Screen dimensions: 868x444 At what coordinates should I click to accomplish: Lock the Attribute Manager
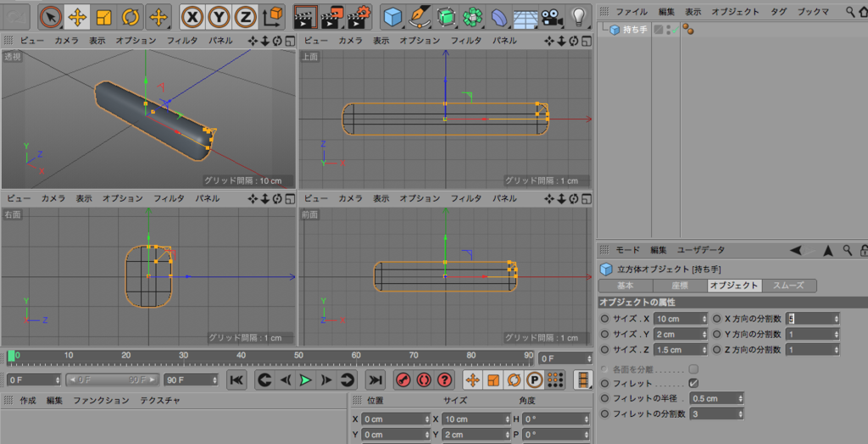tap(864, 250)
